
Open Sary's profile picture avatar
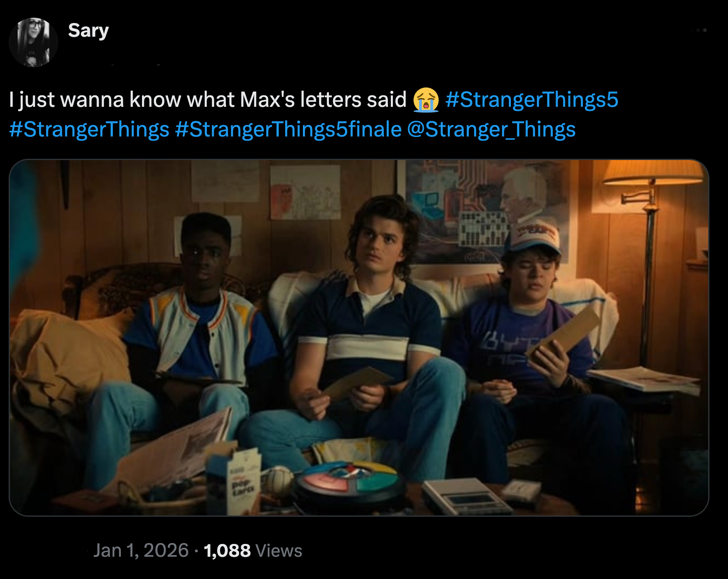pyautogui.click(x=33, y=42)
